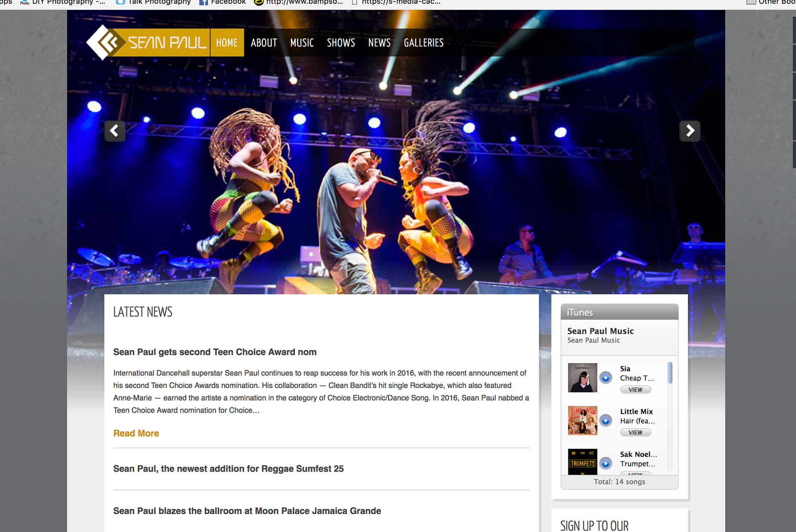The height and width of the screenshot is (532, 796).
Task: Play the Sak Noel Trumpets preview
Action: pyautogui.click(x=606, y=463)
